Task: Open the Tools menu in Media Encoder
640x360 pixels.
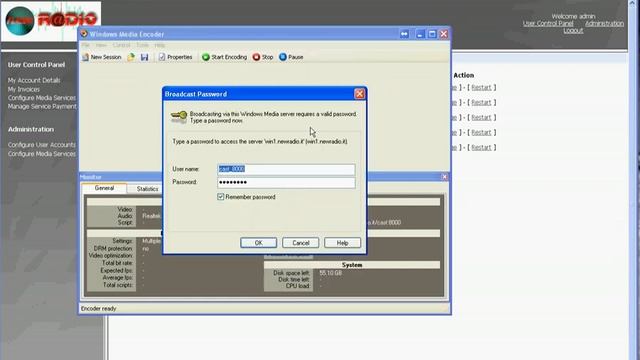Action: pyautogui.click(x=142, y=45)
